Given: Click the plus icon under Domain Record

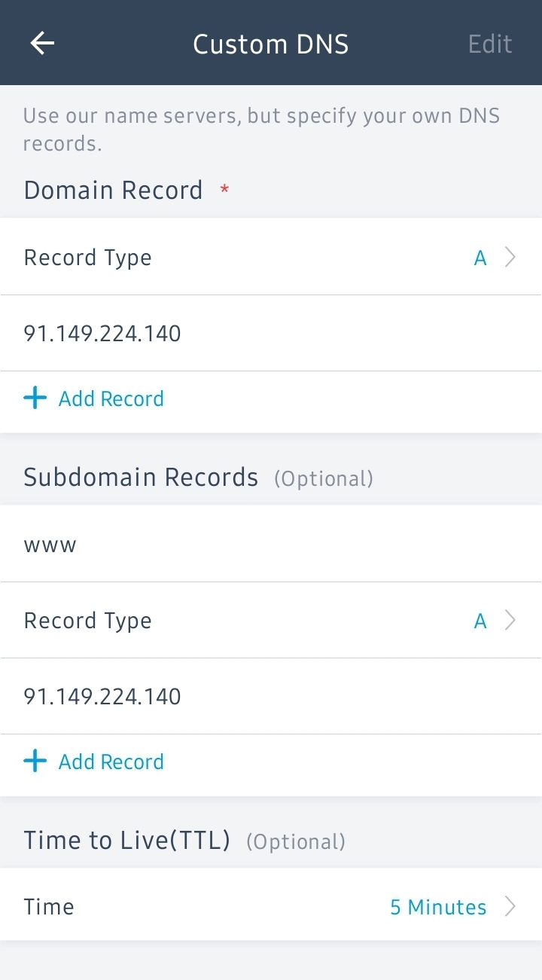Looking at the screenshot, I should tap(35, 398).
